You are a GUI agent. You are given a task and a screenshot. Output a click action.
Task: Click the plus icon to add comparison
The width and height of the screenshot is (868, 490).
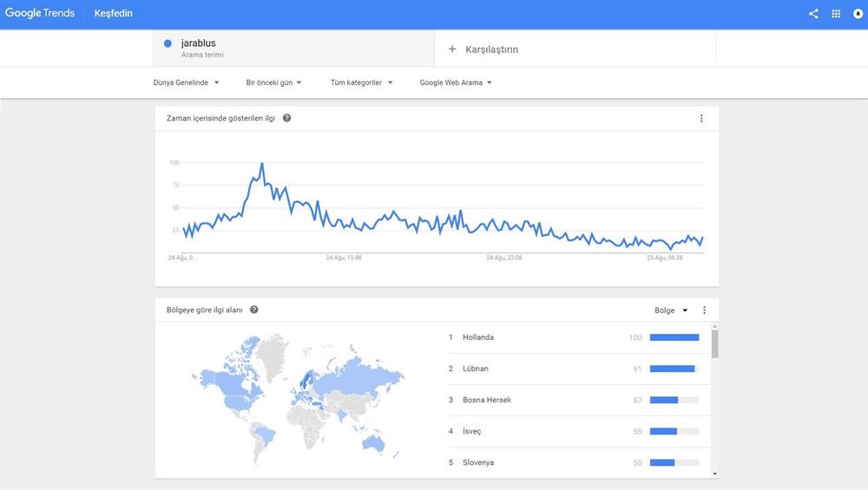tap(452, 49)
